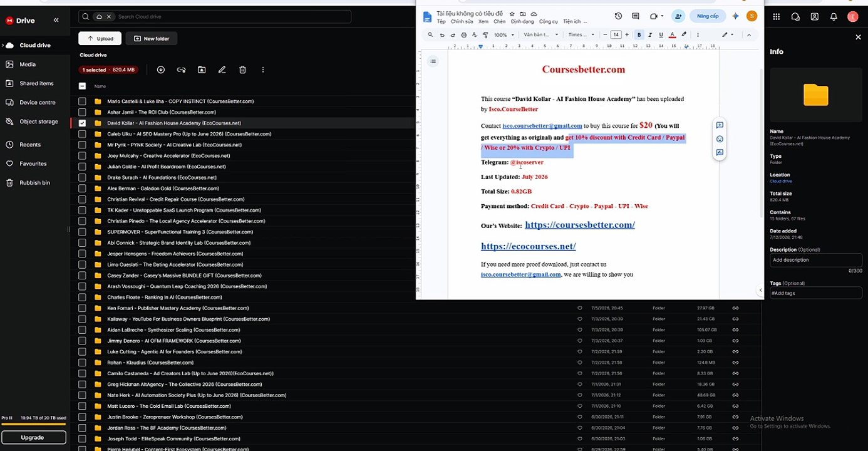The width and height of the screenshot is (868, 451).
Task: Toggle italic formatting in Docs
Action: pos(650,35)
